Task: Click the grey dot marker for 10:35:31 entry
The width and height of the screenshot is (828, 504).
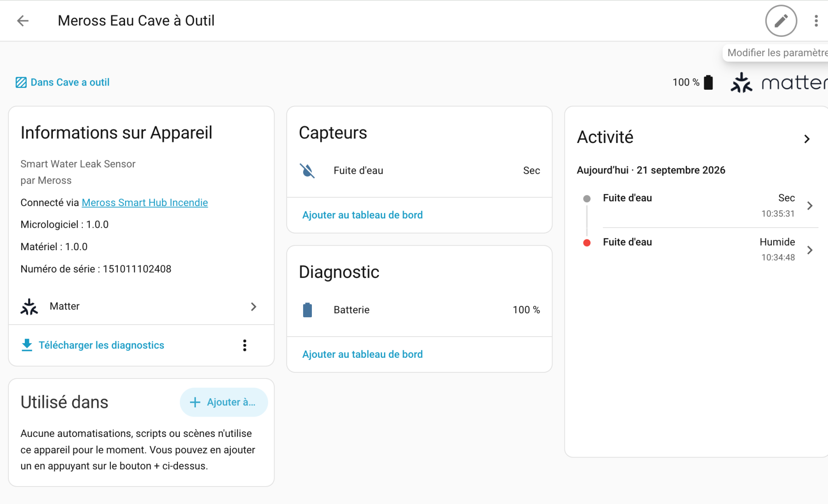Action: coord(587,199)
